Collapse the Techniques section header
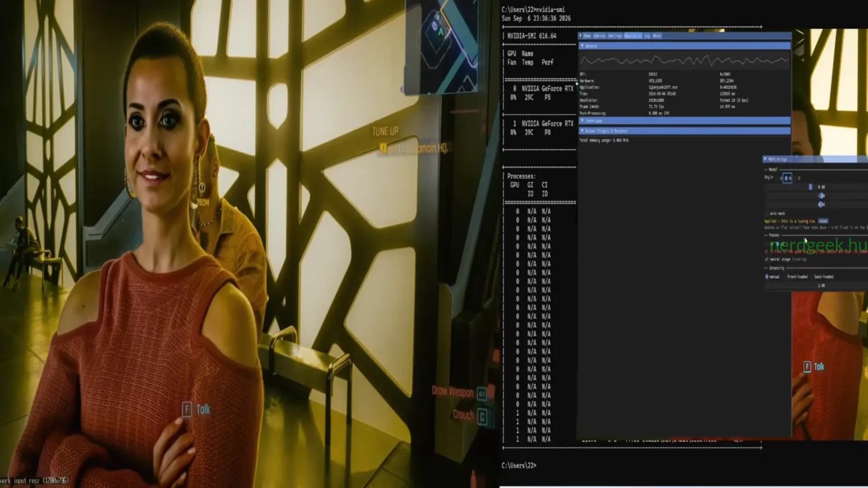The width and height of the screenshot is (868, 488). [x=684, y=121]
